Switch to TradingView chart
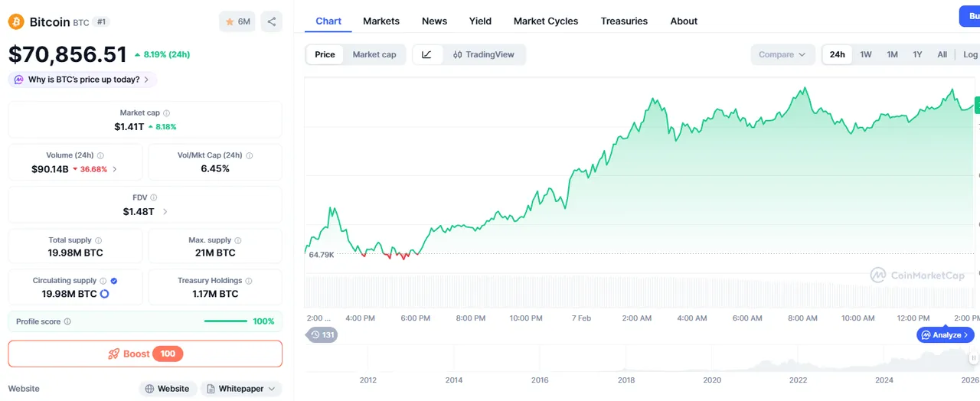 tap(484, 54)
